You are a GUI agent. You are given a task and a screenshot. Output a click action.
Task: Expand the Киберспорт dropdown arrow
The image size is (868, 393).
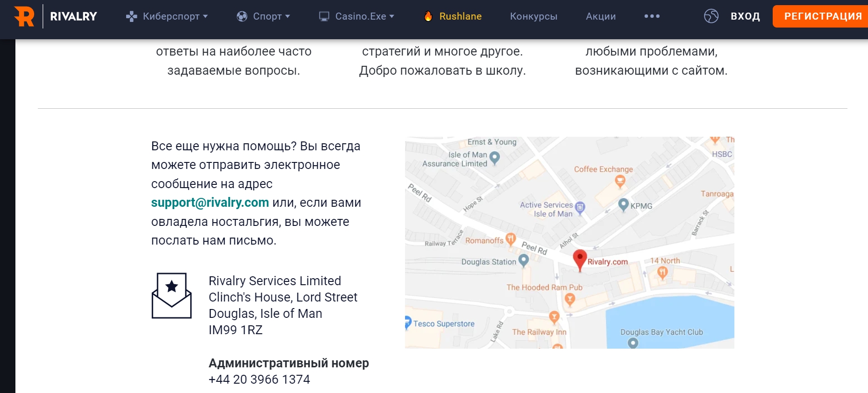click(x=205, y=16)
